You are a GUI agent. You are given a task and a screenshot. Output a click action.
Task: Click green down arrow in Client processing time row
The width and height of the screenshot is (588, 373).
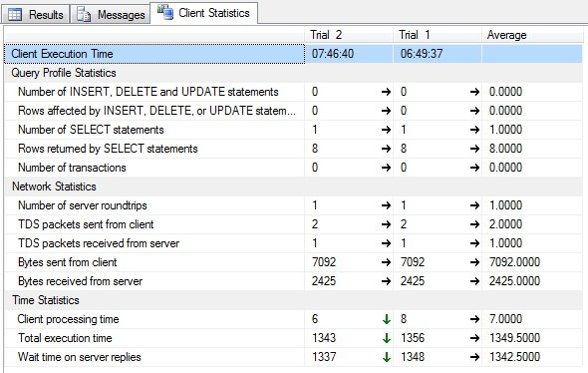(387, 320)
